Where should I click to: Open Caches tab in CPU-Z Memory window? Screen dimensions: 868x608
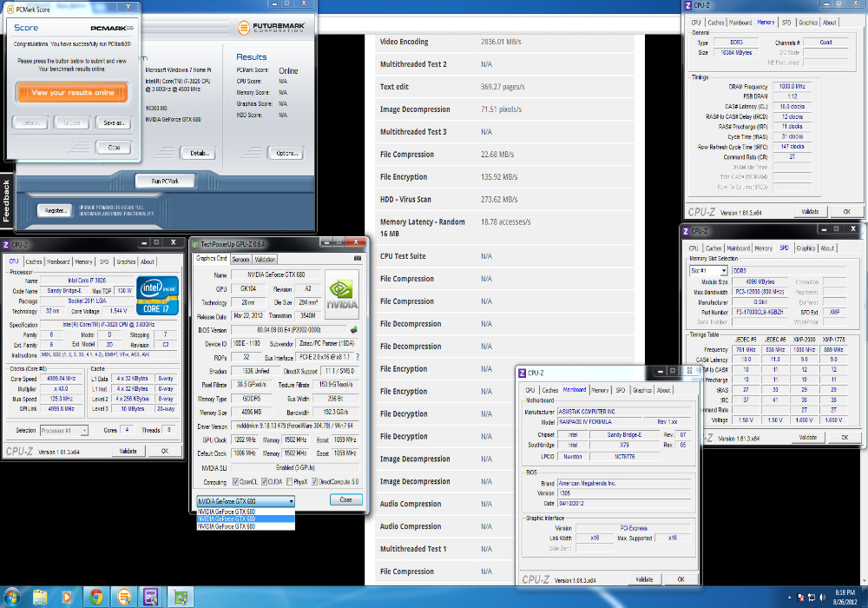pos(716,23)
